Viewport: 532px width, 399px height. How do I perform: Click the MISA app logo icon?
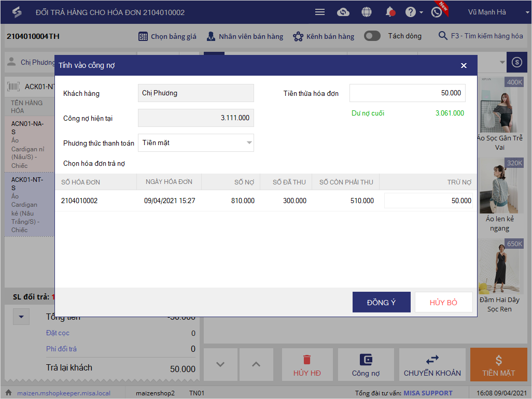[x=17, y=12]
